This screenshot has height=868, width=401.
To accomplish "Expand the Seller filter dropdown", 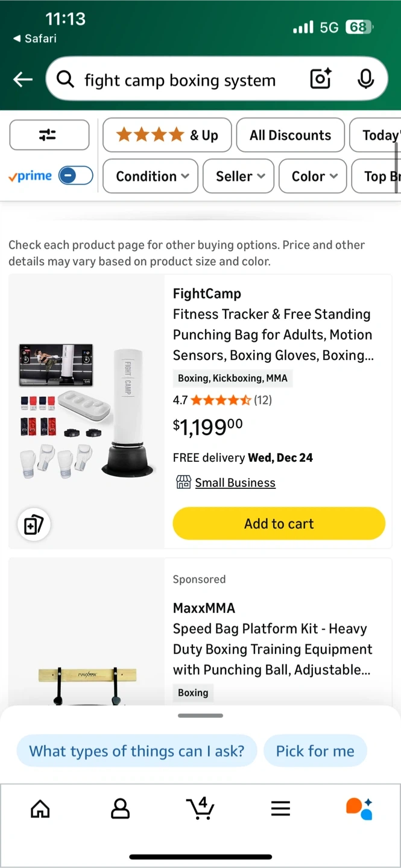I will click(239, 176).
